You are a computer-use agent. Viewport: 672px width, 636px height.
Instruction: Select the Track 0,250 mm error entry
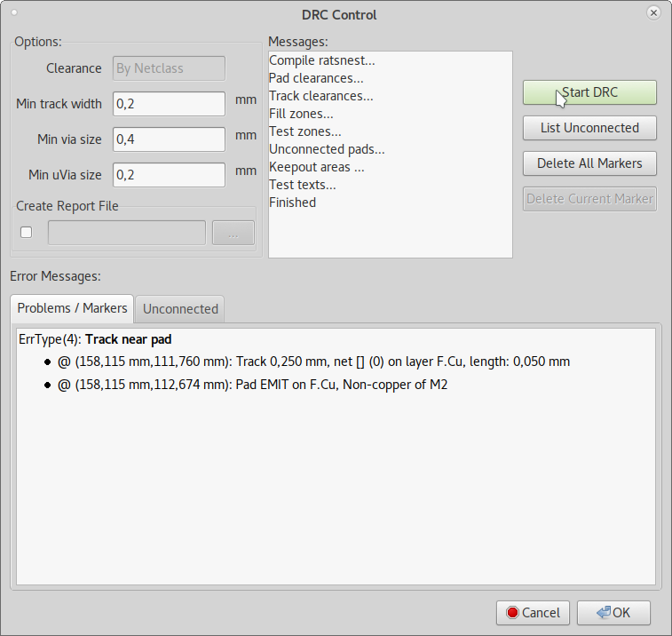[x=313, y=362]
